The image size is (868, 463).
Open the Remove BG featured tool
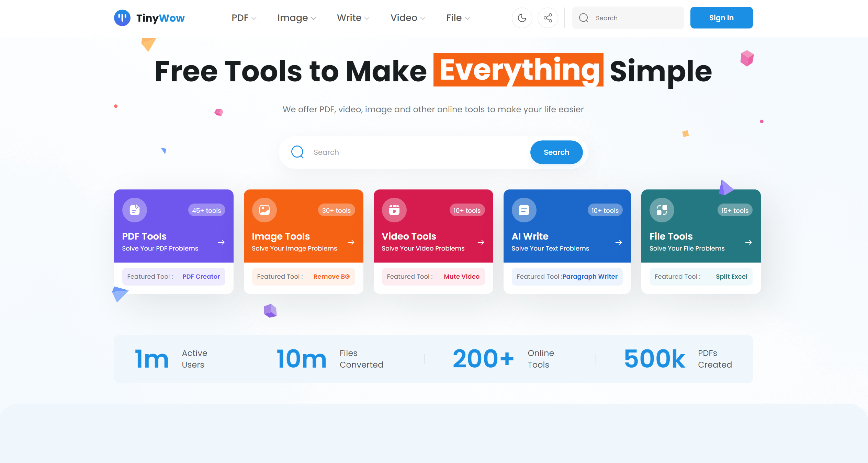pyautogui.click(x=331, y=277)
